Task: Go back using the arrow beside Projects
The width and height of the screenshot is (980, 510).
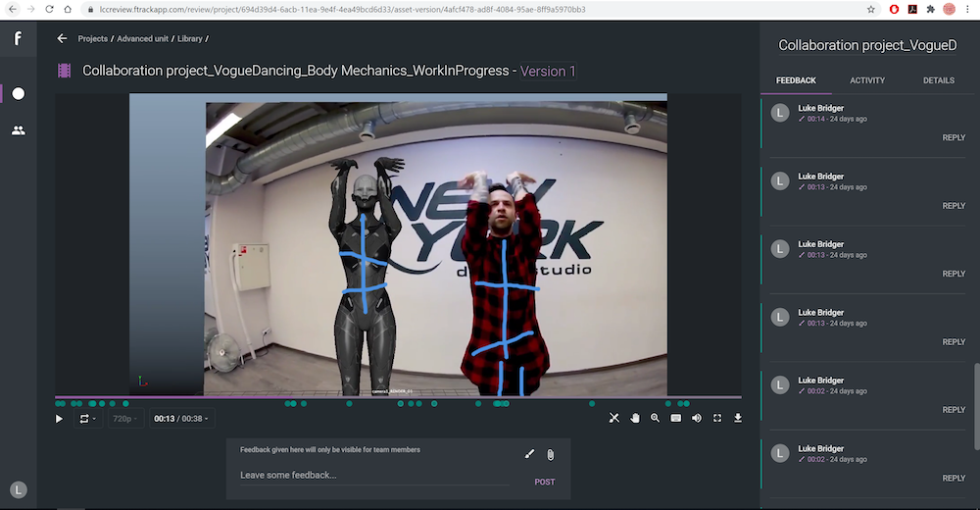Action: click(x=62, y=39)
